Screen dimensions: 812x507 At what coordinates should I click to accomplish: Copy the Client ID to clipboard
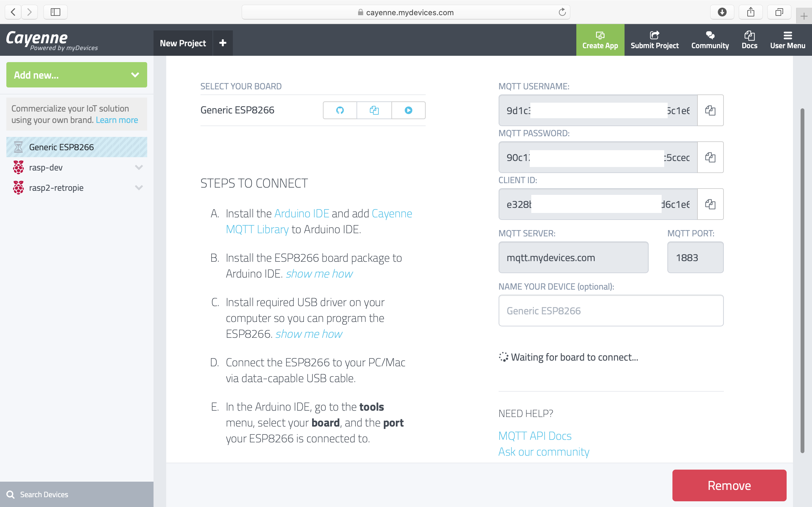point(710,204)
